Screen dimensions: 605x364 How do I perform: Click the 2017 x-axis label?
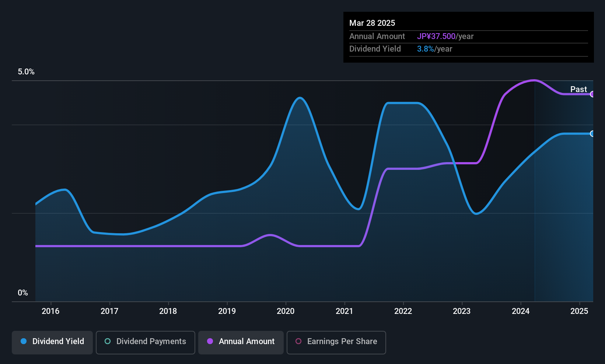click(x=109, y=311)
